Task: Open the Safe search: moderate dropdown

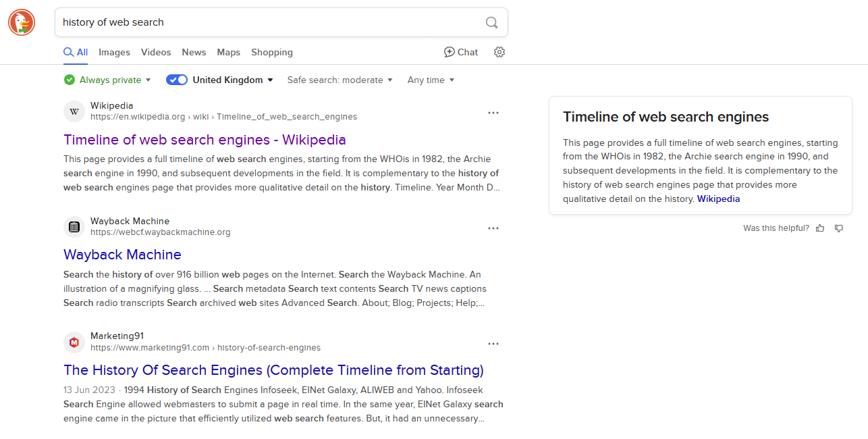Action: 340,80
